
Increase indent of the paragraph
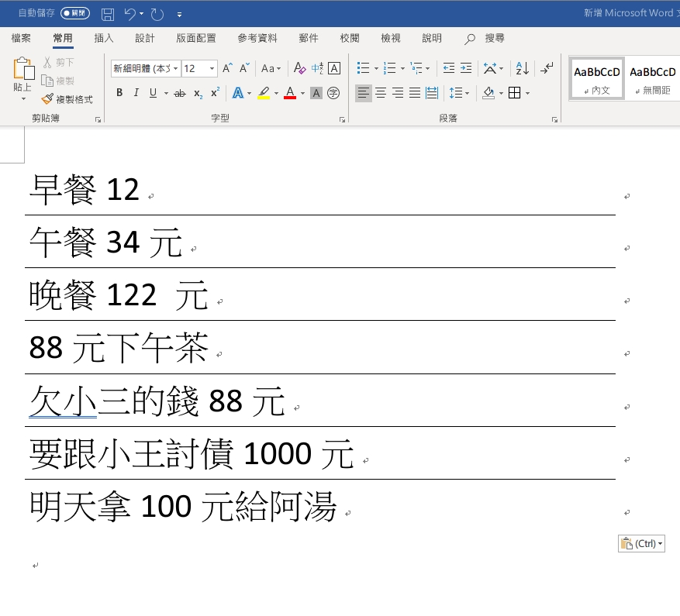pyautogui.click(x=465, y=68)
